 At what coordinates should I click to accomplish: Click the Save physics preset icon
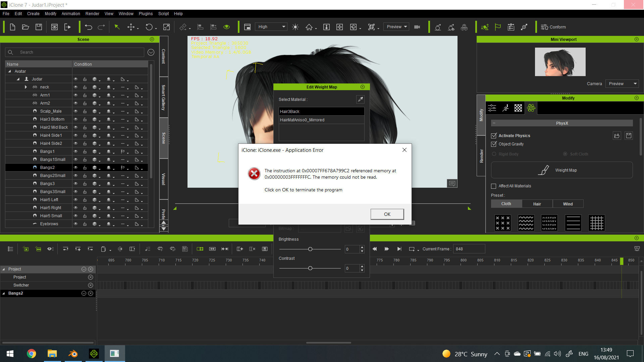[x=629, y=136]
